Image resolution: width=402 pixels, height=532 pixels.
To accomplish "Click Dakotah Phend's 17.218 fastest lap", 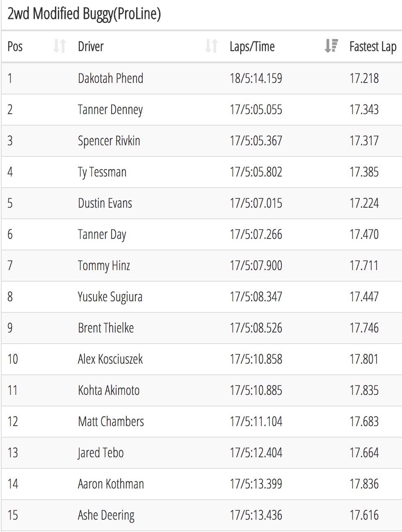I will (x=364, y=78).
